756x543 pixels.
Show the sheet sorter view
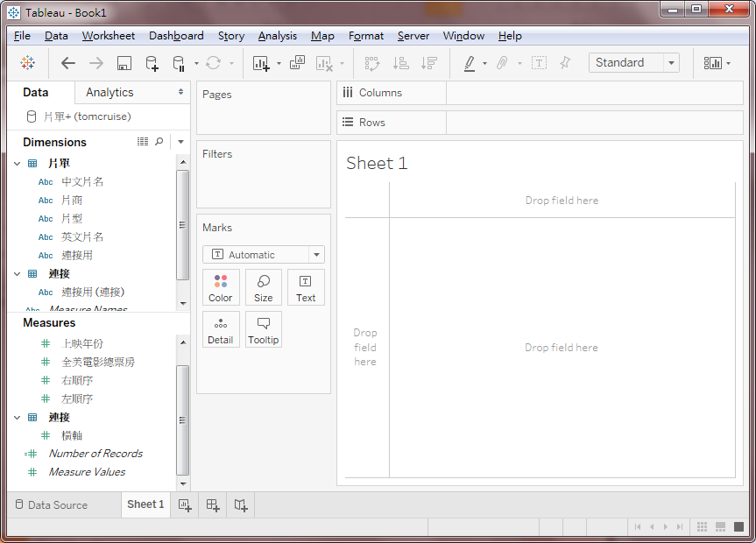pos(702,526)
